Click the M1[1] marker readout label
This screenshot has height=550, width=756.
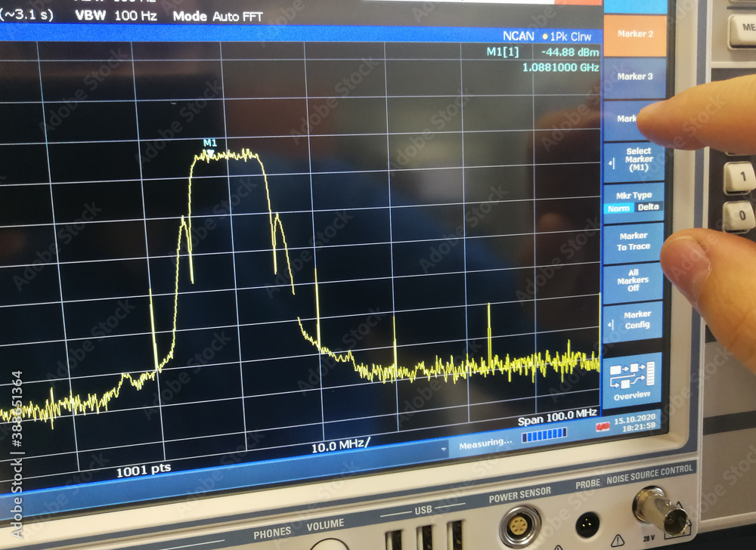(503, 52)
